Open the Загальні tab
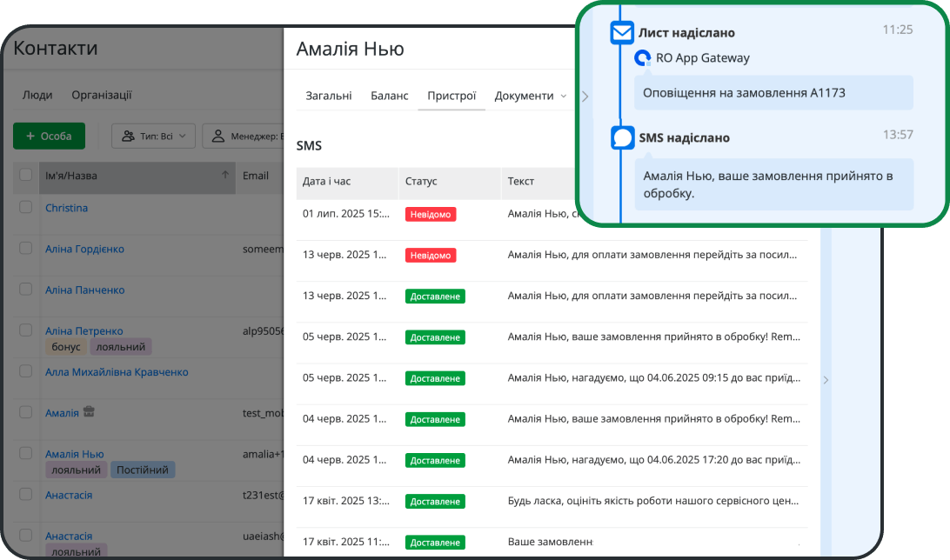Image resolution: width=950 pixels, height=560 pixels. coord(328,96)
